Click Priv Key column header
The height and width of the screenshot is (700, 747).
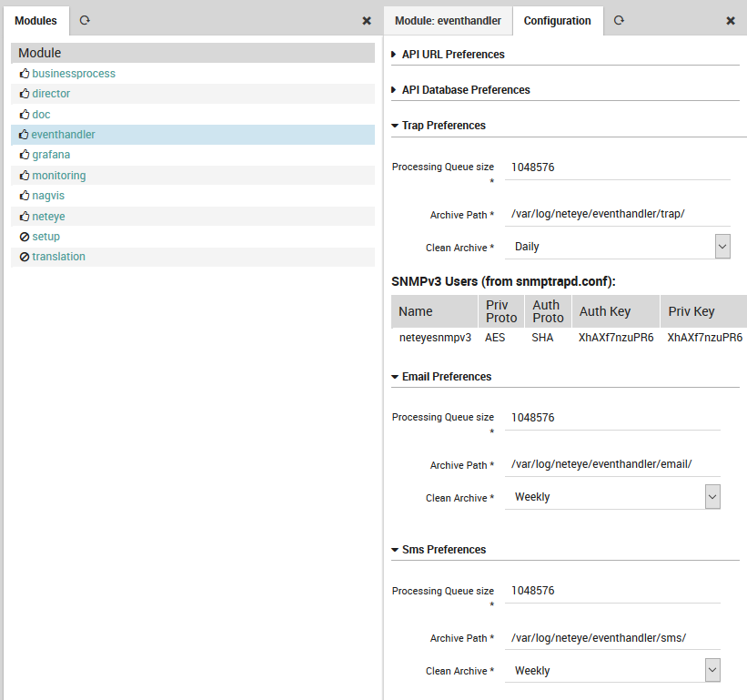point(703,311)
